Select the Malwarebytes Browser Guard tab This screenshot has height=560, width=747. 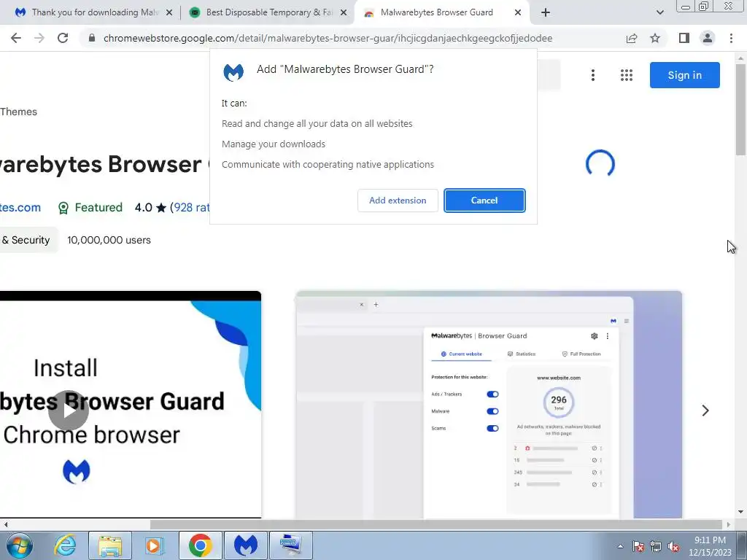(x=436, y=12)
